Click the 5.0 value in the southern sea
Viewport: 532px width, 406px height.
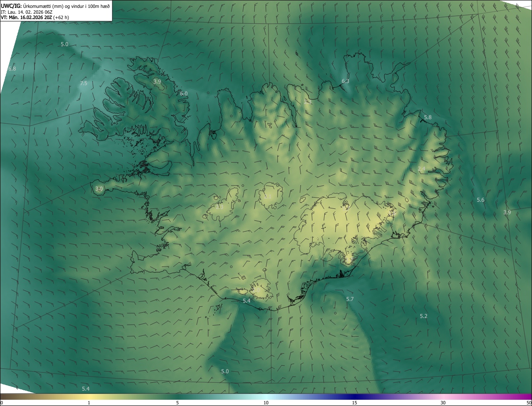[x=225, y=372]
